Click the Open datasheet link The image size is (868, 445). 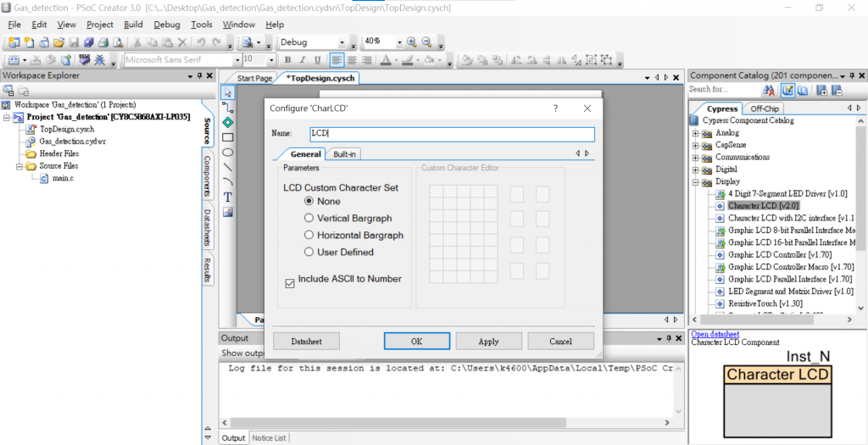coord(715,334)
